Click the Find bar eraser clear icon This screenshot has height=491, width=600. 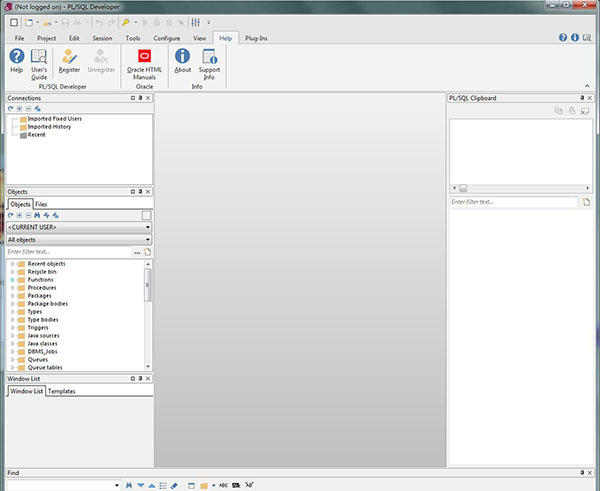click(174, 485)
